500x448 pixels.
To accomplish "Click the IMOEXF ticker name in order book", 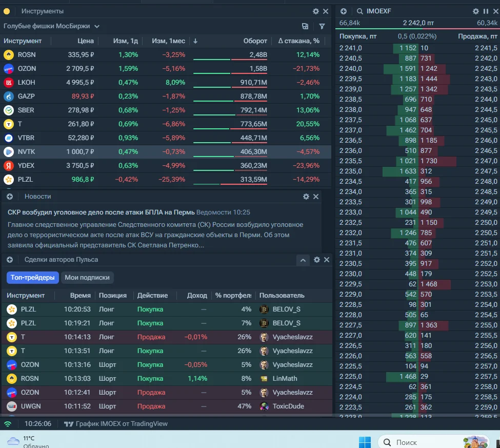I will (x=378, y=11).
